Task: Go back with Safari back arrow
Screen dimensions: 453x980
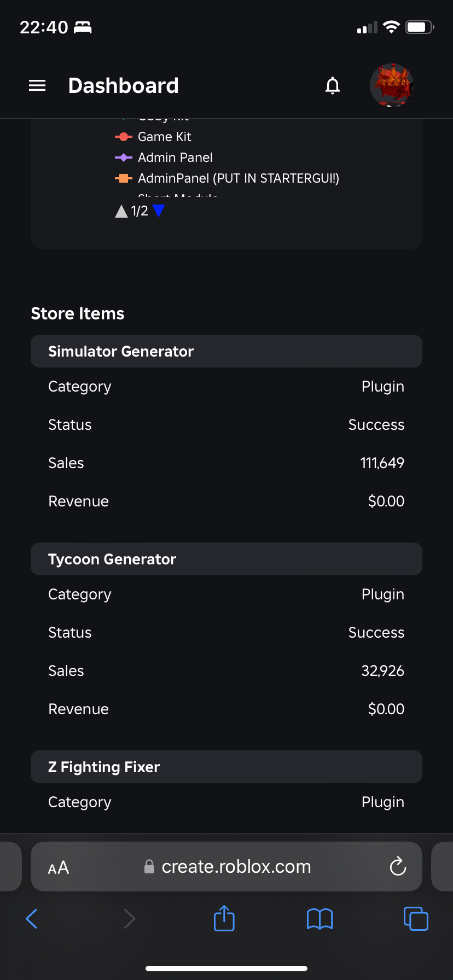Action: (x=32, y=919)
